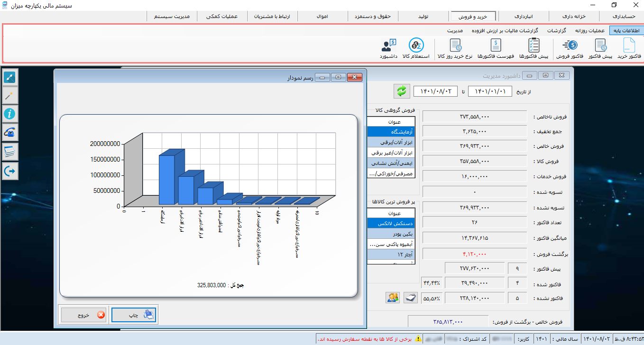Open the عملیات کمکی main menu
The image size is (644, 345).
[x=222, y=16]
